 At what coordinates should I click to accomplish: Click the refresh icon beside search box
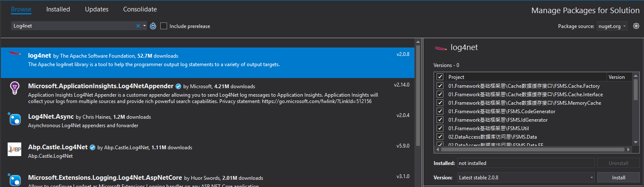coord(153,26)
